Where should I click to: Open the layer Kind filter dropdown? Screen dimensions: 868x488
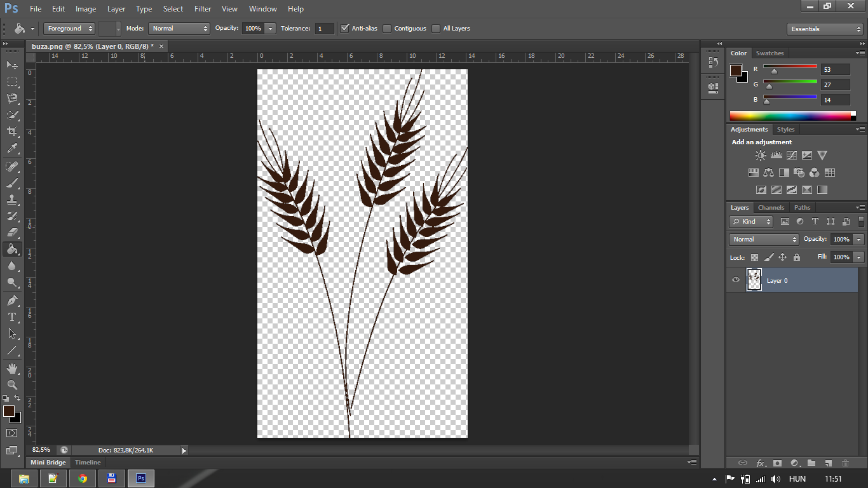point(751,222)
